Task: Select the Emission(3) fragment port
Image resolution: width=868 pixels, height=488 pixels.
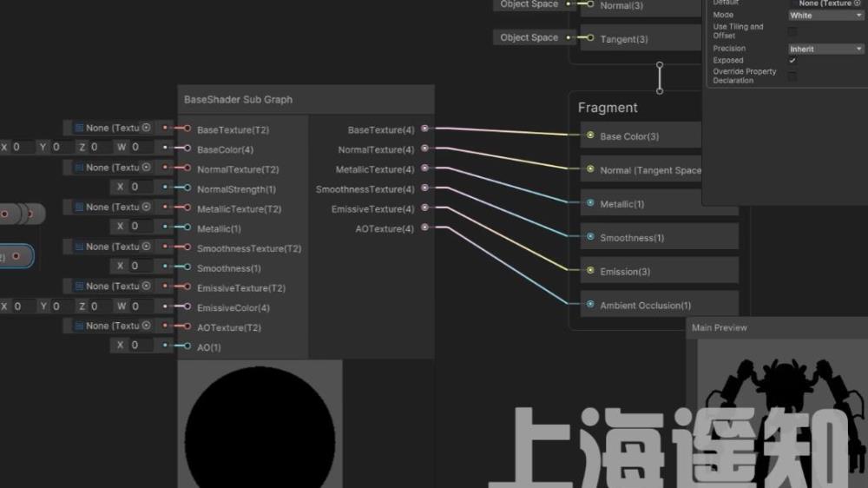Action: (x=590, y=271)
